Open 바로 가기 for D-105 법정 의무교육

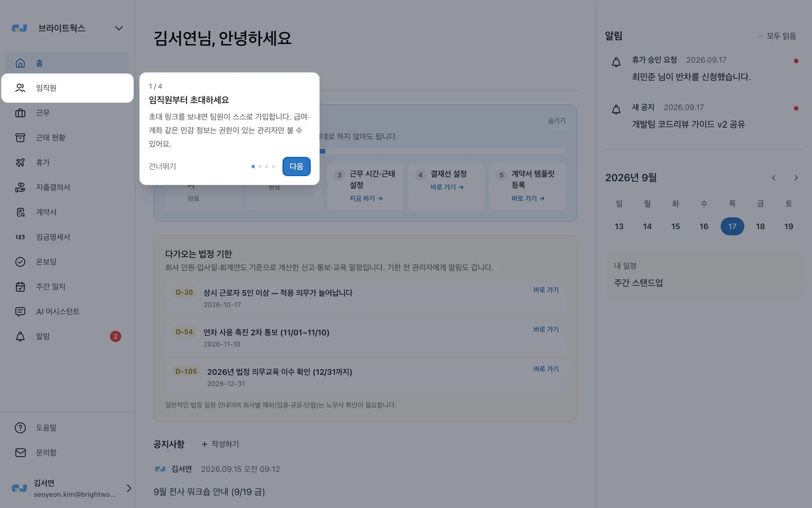pyautogui.click(x=546, y=369)
